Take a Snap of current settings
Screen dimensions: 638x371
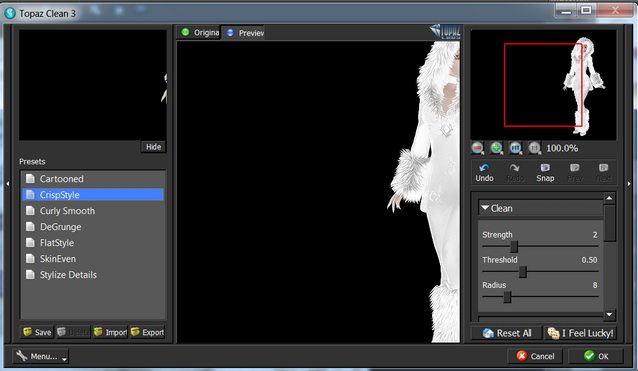pos(545,172)
